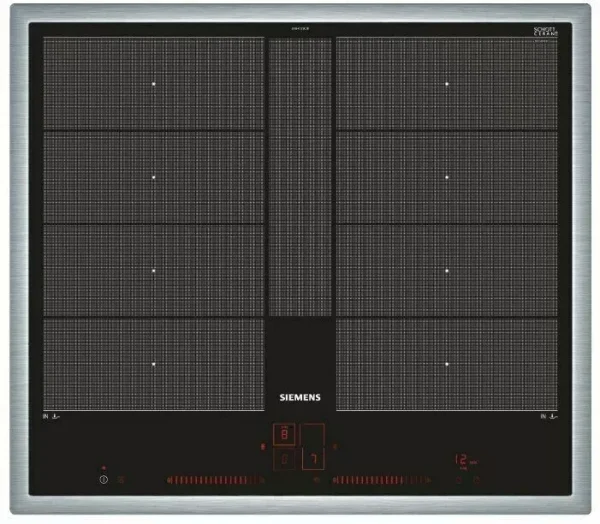Touch the dot of the right third zone
Viewport: 600px width, 524px height.
click(x=447, y=271)
